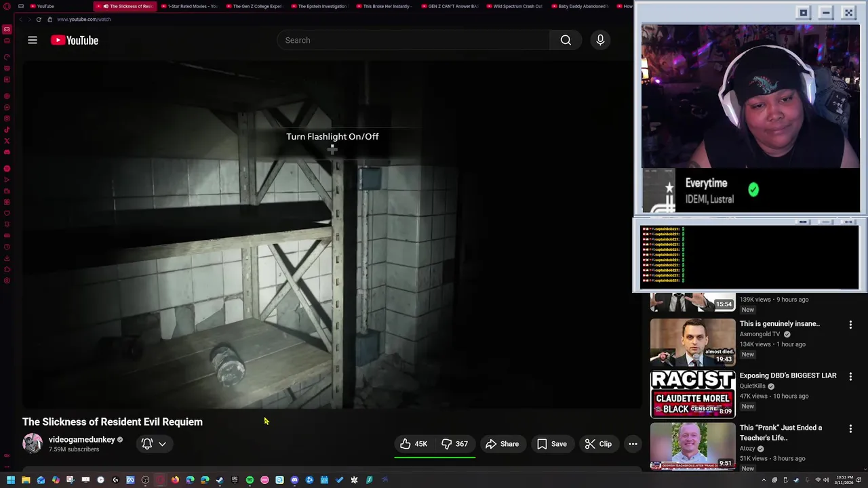Open the X (Twitter) icon in sidebar
Image resolution: width=868 pixels, height=488 pixels.
point(7,142)
